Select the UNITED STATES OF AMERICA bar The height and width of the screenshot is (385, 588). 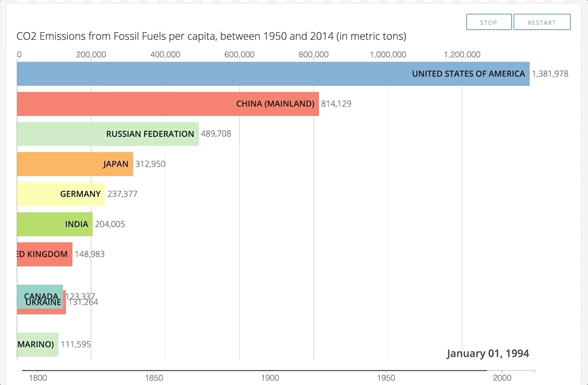271,73
